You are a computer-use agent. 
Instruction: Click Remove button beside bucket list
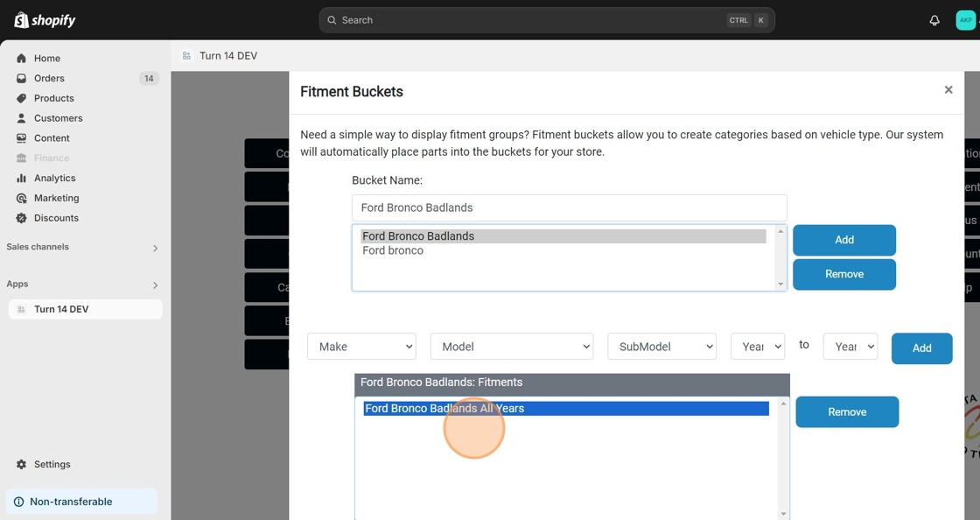click(x=844, y=274)
